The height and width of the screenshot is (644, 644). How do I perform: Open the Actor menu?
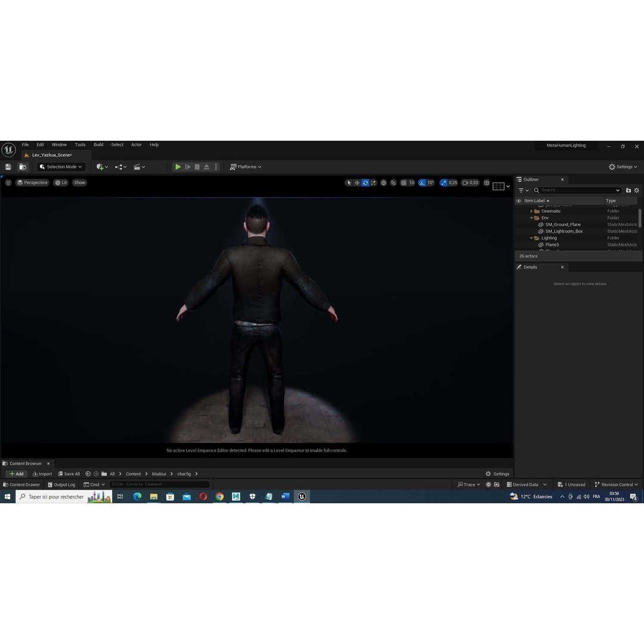pyautogui.click(x=137, y=144)
